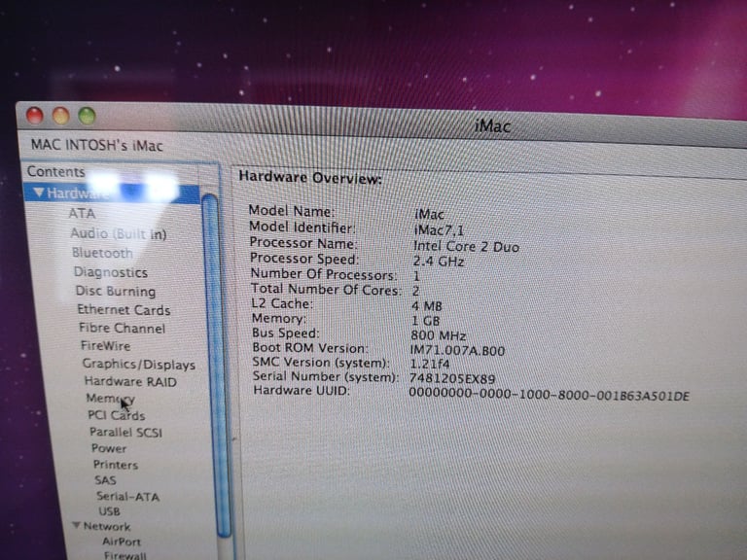Select AirPort under Network
747x560 pixels.
(122, 542)
